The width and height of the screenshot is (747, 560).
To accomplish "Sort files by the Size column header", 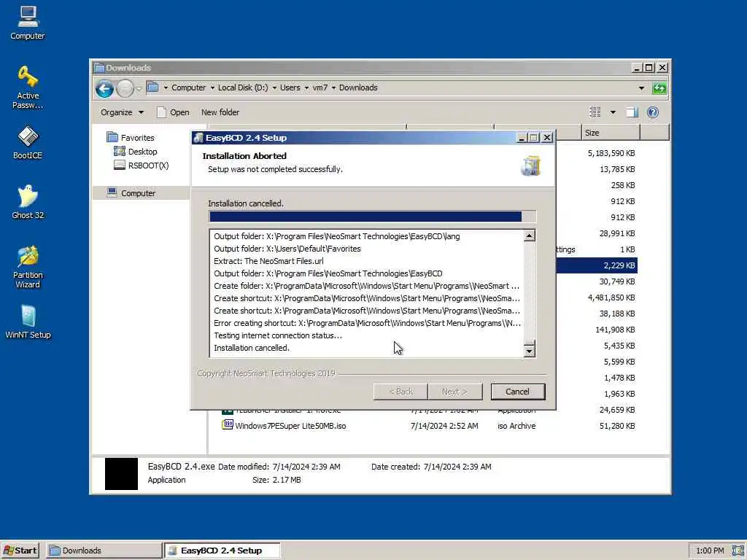I will [x=611, y=133].
